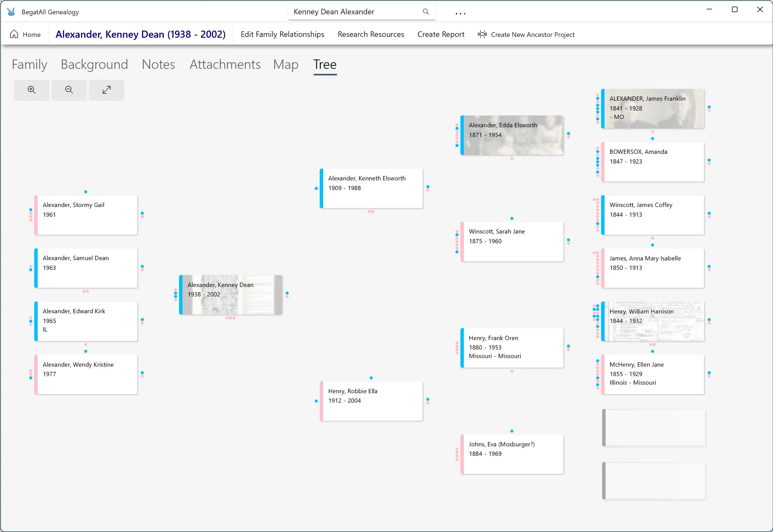Screen dimensions: 773x532
Task: Click the search magnifier icon in search box
Action: point(426,12)
